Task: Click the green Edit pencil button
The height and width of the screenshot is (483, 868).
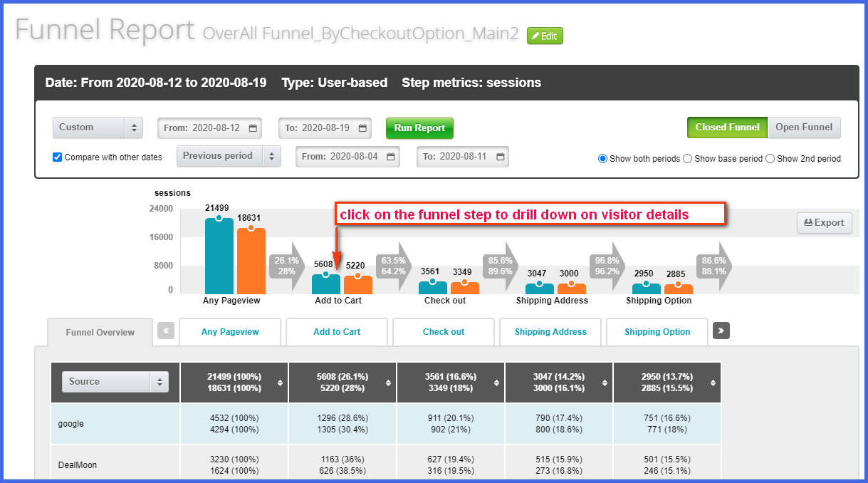Action: coord(545,36)
